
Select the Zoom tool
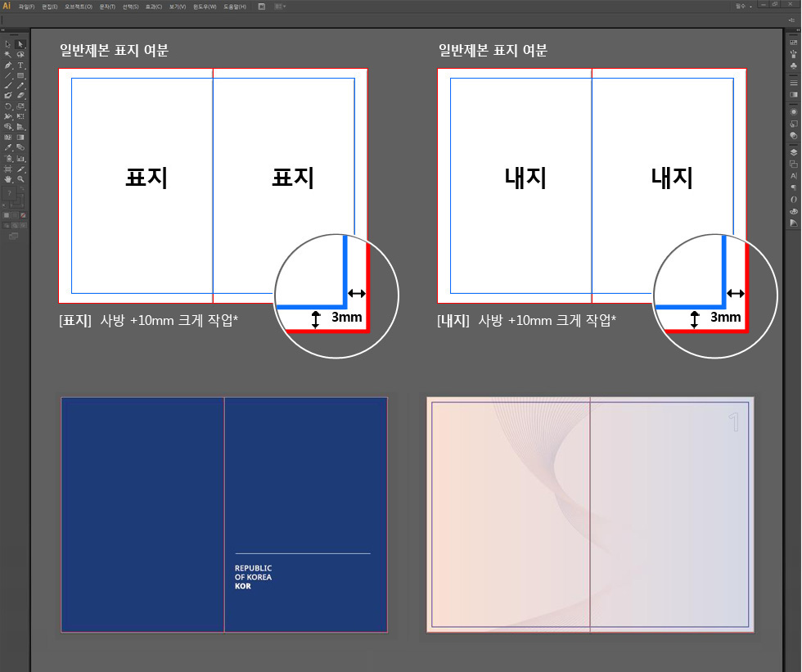pyautogui.click(x=20, y=179)
